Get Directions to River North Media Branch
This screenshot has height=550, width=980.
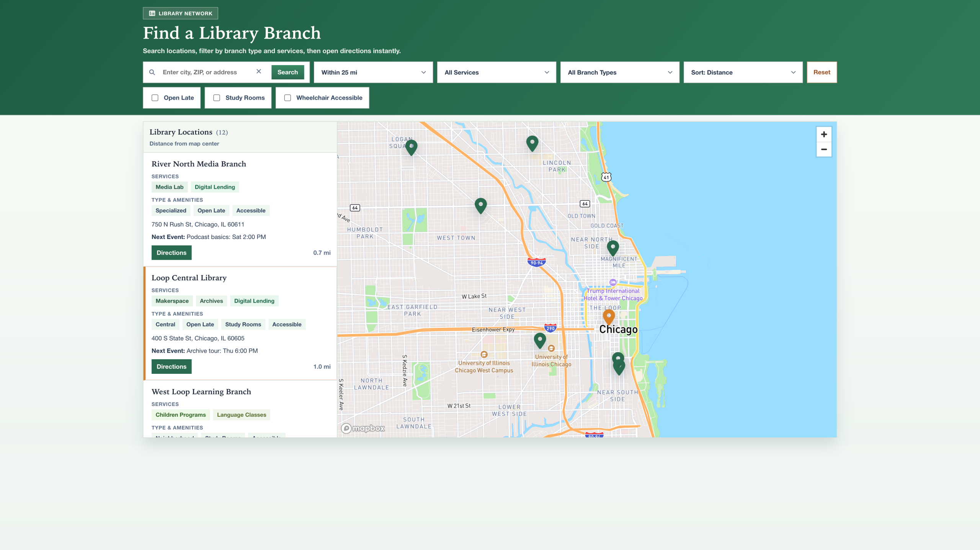point(171,253)
